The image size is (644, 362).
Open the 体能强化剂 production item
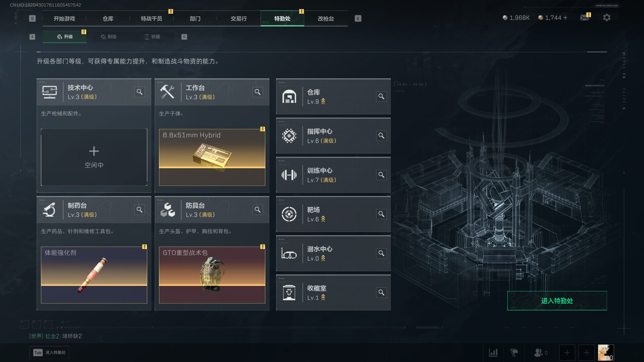click(x=94, y=275)
